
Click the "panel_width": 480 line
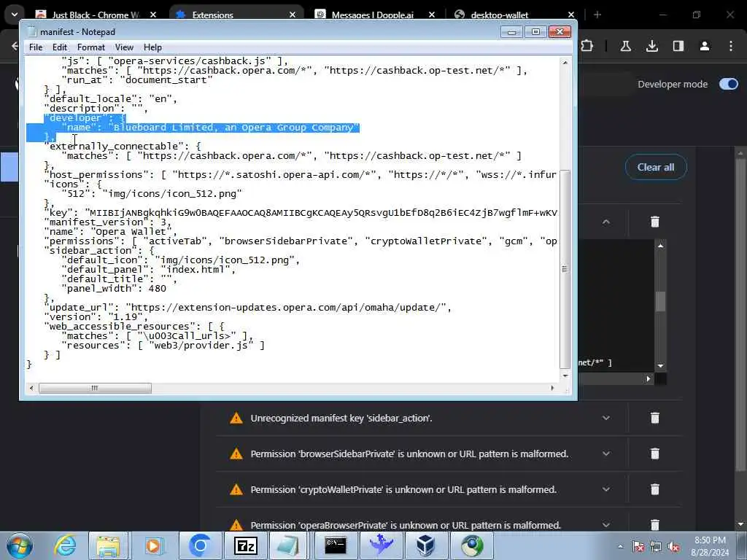coord(113,289)
